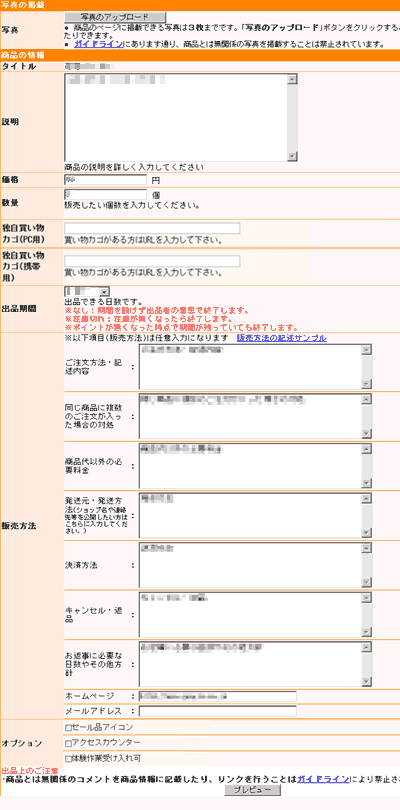Click up arrow in お返事に必要な日数 textarea
Screen dimensions: 400x810
(x=367, y=648)
